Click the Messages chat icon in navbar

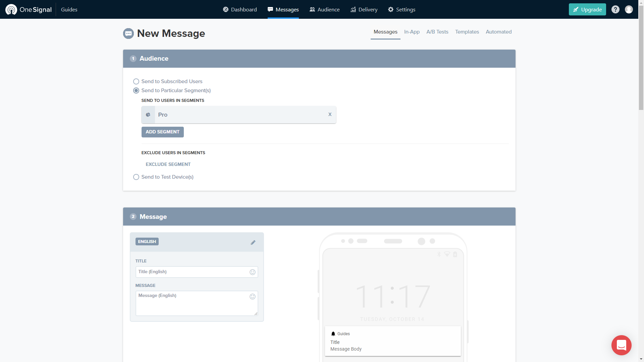[x=270, y=9]
